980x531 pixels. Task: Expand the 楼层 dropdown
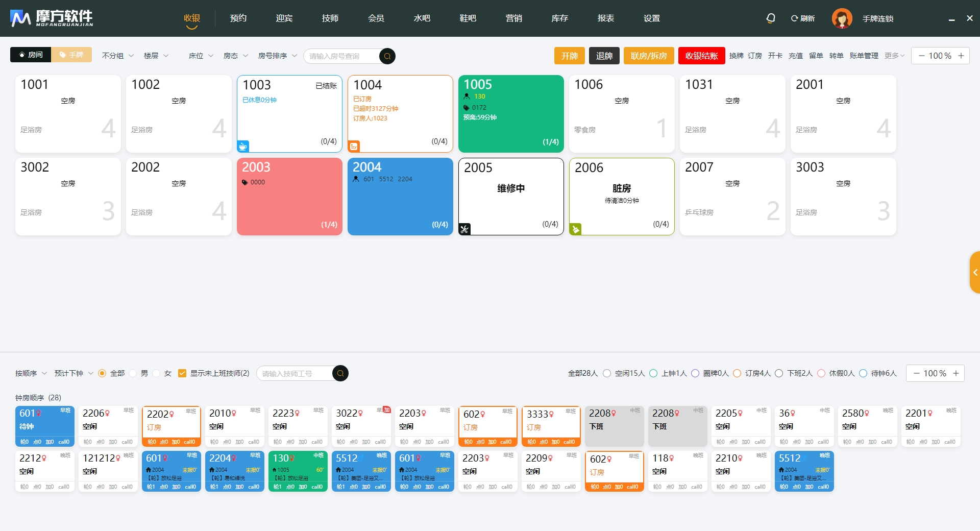click(x=156, y=56)
